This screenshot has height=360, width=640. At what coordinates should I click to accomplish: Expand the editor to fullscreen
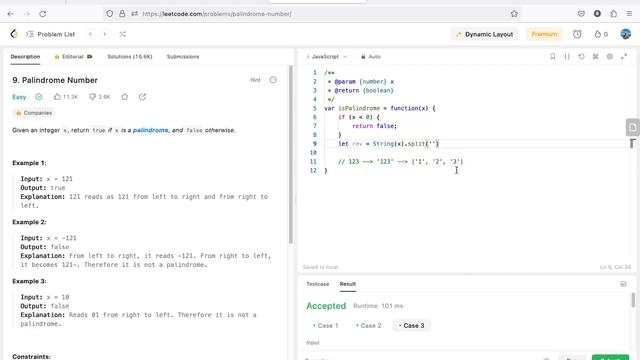(624, 56)
